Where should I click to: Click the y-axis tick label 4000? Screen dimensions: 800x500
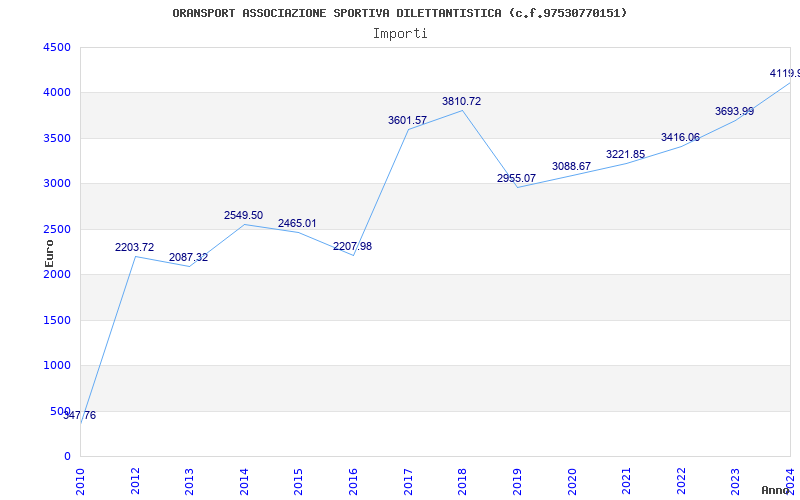point(57,93)
